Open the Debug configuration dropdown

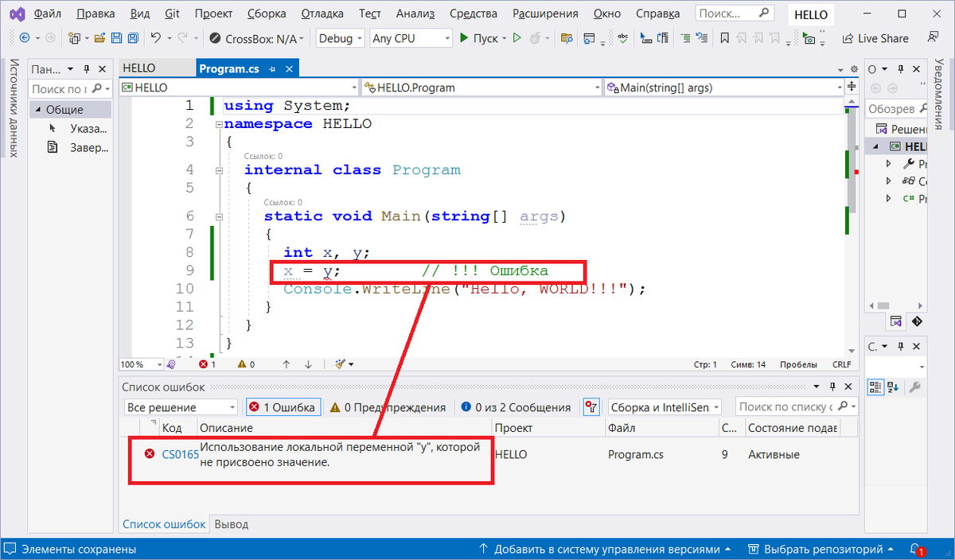click(x=340, y=38)
